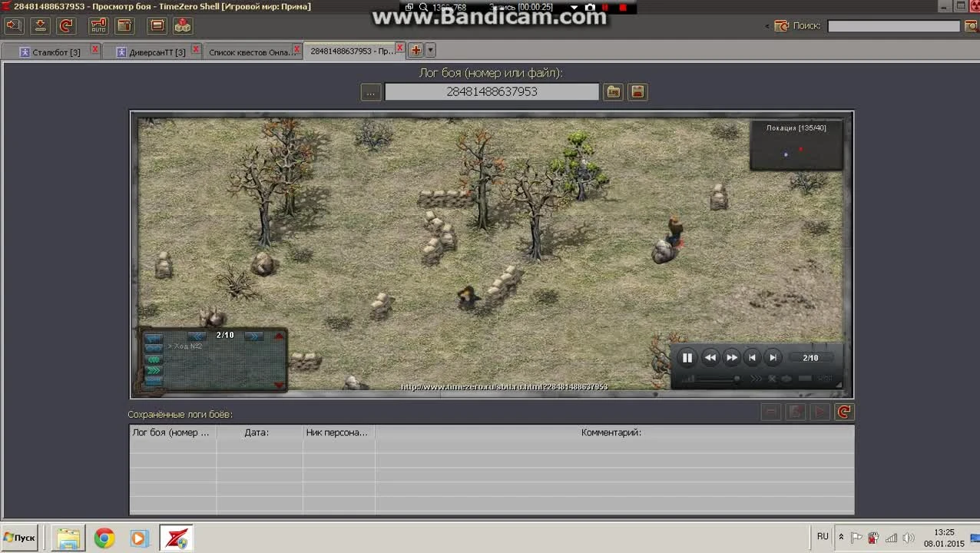The image size is (980, 553).
Task: Click the refresh saved logs red arrow
Action: (x=844, y=412)
